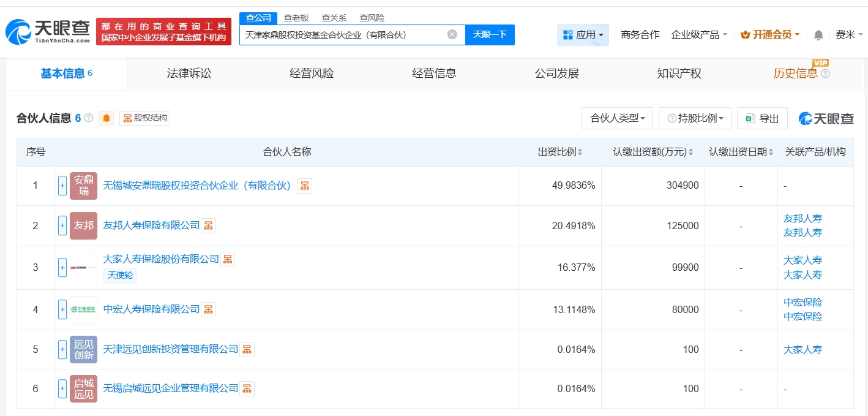Expand row 3 大家人寿 details
The width and height of the screenshot is (868, 416).
[62, 268]
